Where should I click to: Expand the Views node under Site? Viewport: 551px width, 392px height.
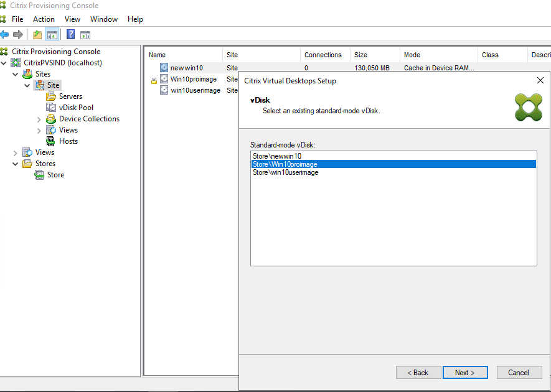pos(39,131)
